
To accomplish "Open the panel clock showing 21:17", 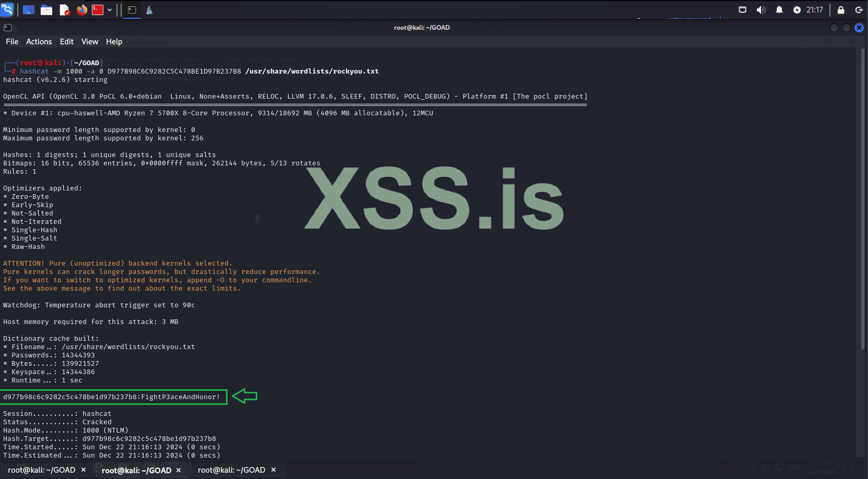I will pos(815,10).
